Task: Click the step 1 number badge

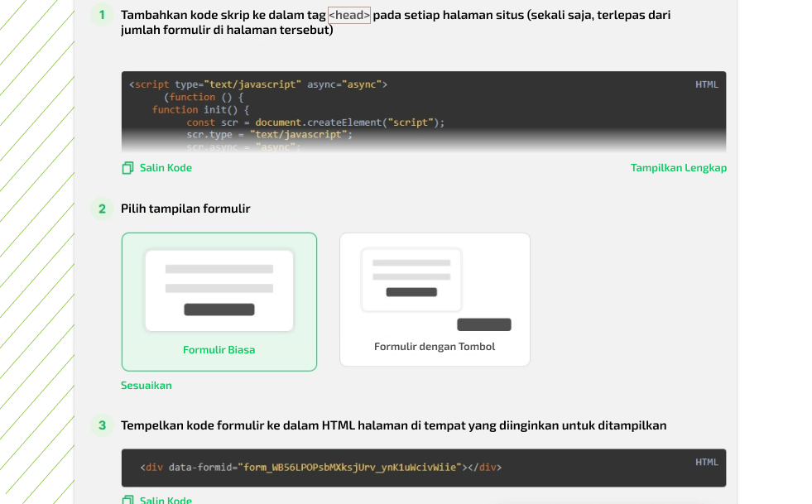Action: click(102, 15)
